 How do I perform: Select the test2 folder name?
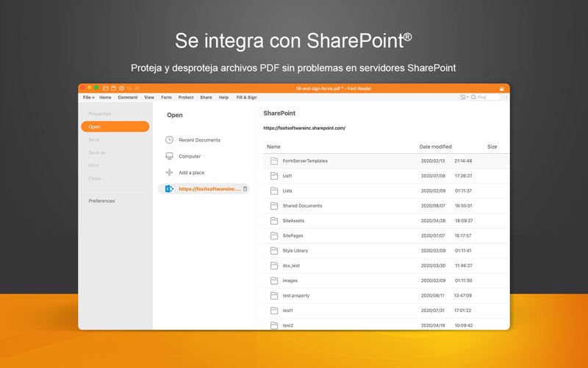288,325
